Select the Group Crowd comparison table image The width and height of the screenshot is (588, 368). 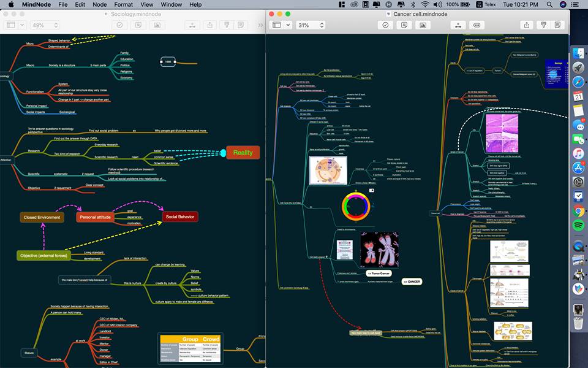point(190,349)
